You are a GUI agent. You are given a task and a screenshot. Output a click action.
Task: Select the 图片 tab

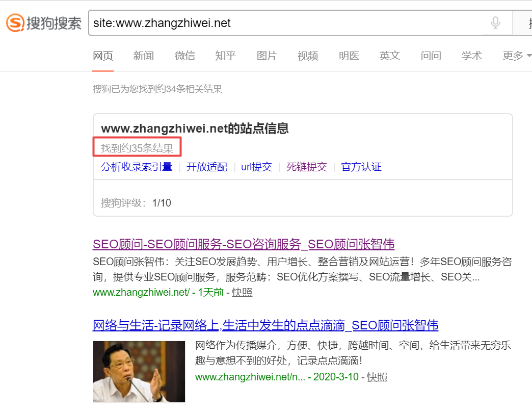[x=267, y=56]
